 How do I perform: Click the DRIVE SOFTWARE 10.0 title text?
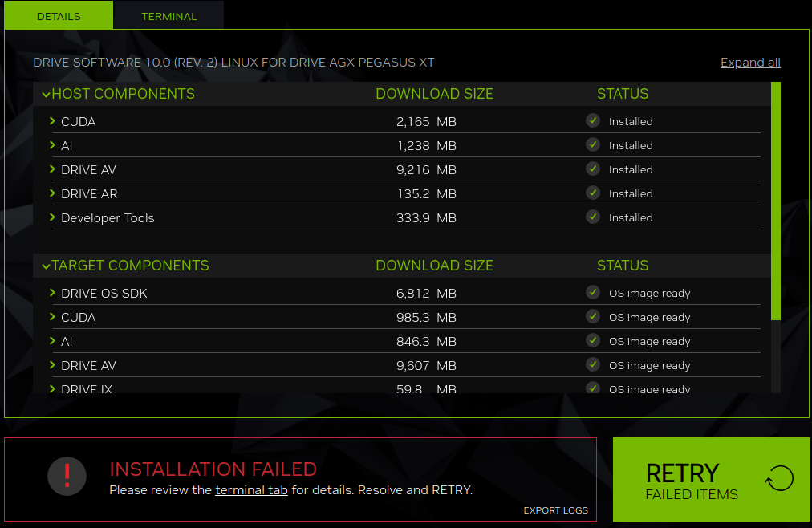233,63
